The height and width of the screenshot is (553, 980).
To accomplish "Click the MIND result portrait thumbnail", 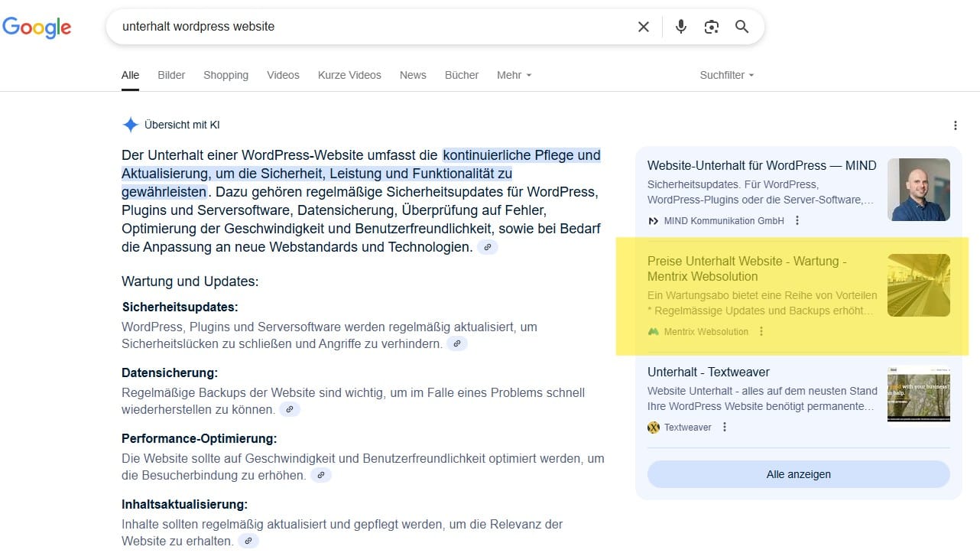I will 918,190.
